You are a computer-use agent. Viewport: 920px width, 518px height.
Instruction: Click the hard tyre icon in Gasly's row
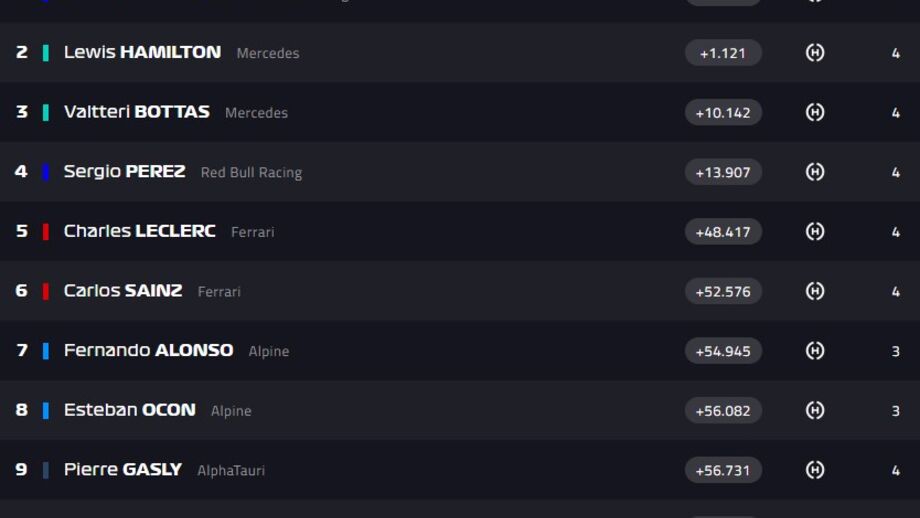pyautogui.click(x=814, y=470)
